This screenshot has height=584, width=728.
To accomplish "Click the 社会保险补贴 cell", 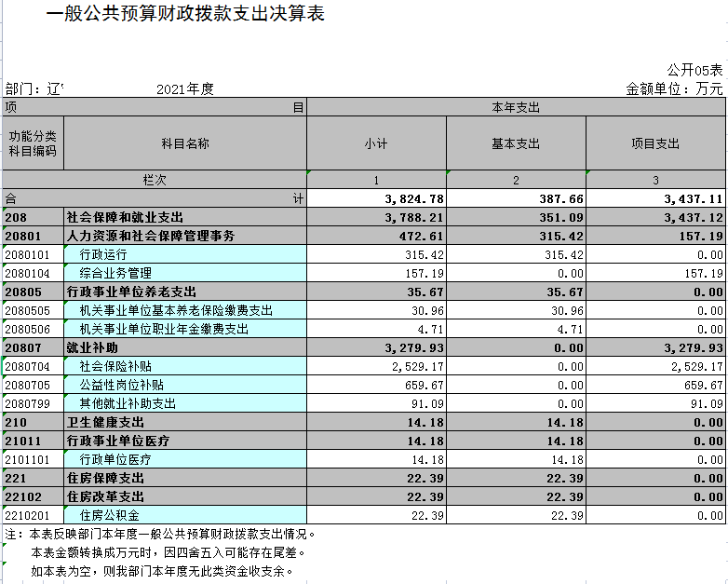I will tap(185, 366).
